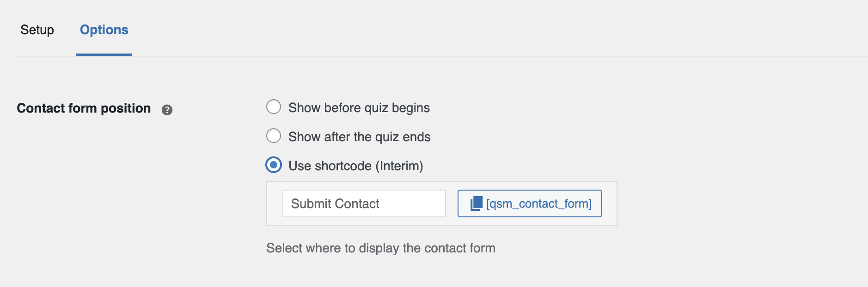Screen dimensions: 868x287
Task: Click the tooltip icon after the Contact form position label
Action: coord(168,110)
